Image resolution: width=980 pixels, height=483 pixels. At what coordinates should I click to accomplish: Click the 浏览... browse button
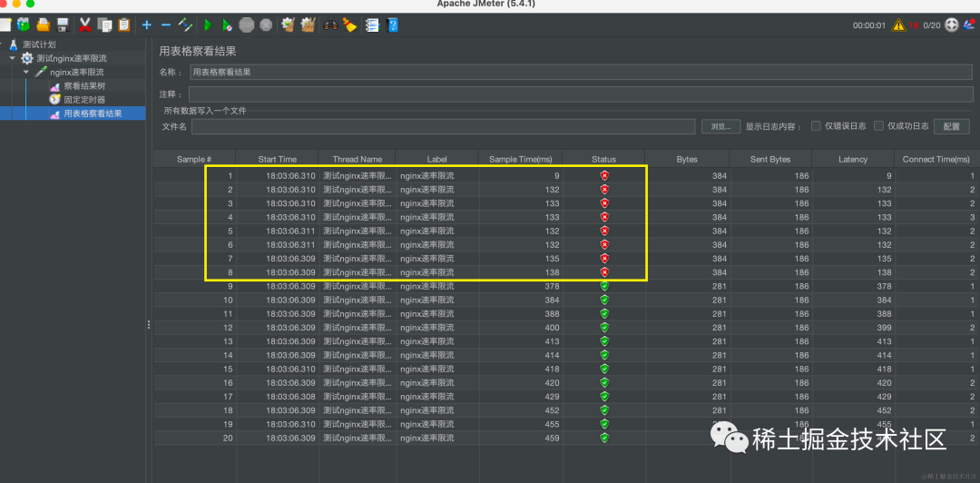click(x=720, y=126)
